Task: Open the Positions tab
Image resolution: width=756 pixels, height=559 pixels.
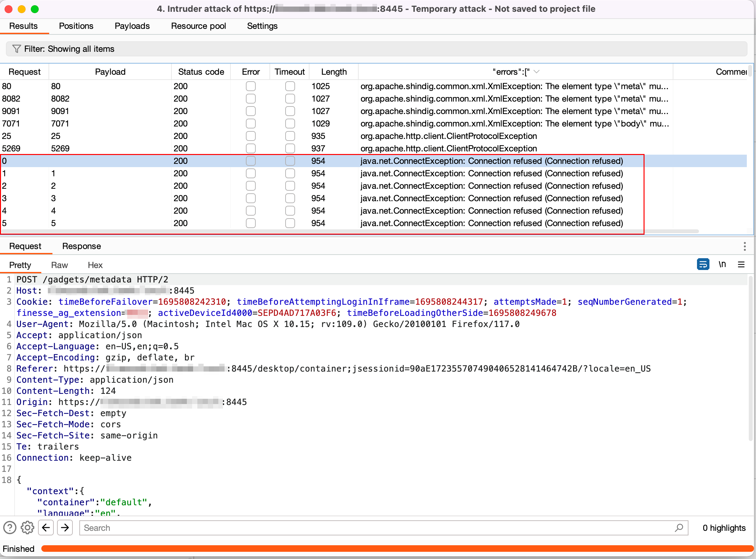Action: coord(76,26)
